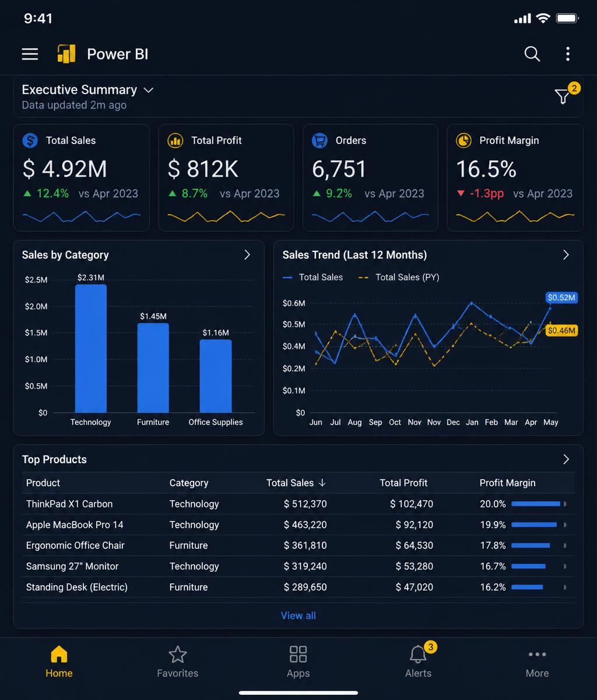Select the Samsung 27" Monitor product name
The height and width of the screenshot is (700, 597).
point(72,566)
